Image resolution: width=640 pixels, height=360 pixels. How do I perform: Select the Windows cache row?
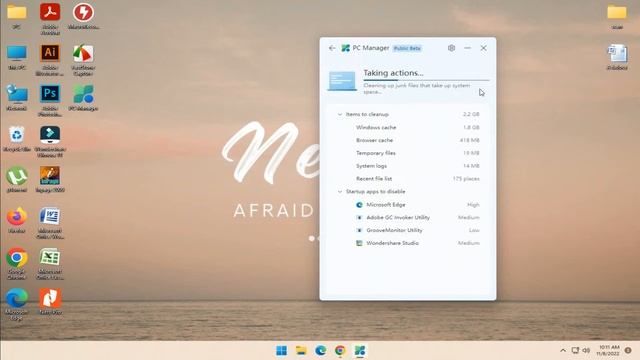pyautogui.click(x=408, y=127)
